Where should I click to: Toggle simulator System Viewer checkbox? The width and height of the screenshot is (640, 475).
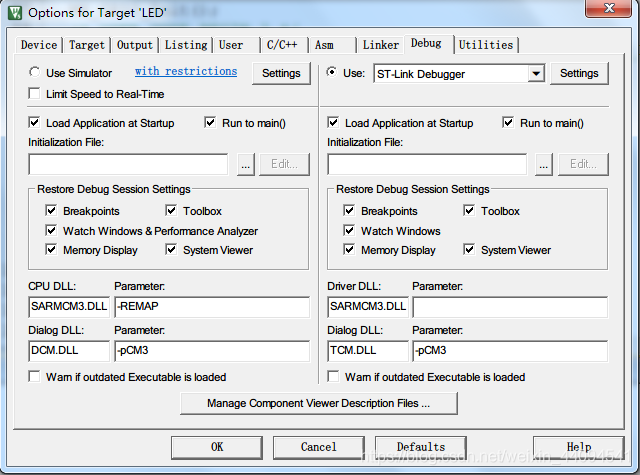[x=171, y=249]
